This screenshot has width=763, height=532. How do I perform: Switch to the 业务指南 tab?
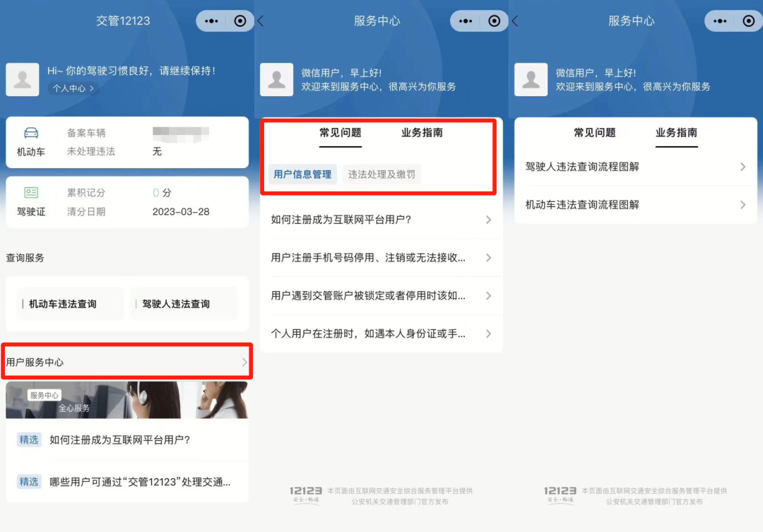677,132
